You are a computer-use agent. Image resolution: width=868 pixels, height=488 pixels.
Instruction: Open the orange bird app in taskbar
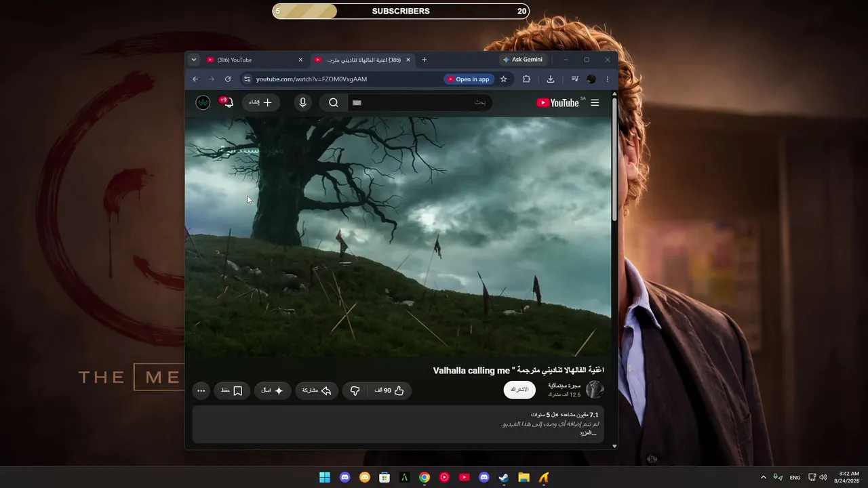544,477
